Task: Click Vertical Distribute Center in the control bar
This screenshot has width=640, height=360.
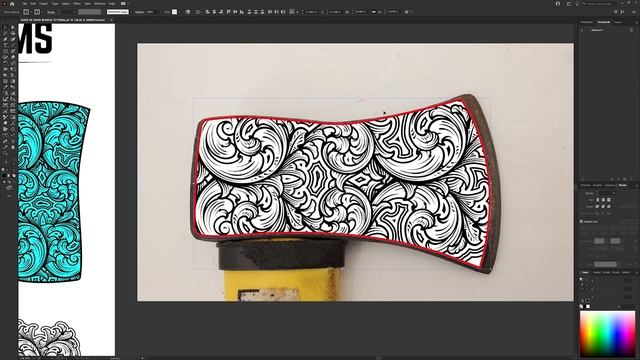Action: (256, 12)
